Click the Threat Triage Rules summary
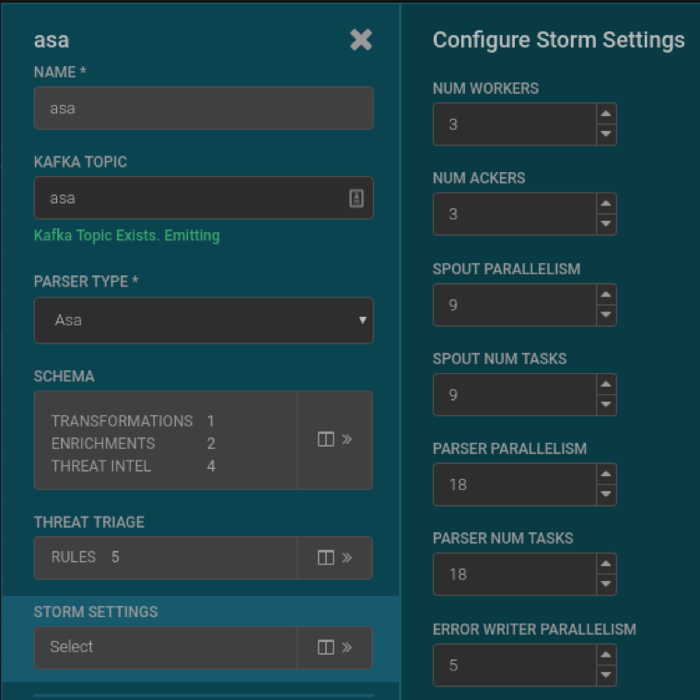Image resolution: width=700 pixels, height=700 pixels. [x=166, y=558]
